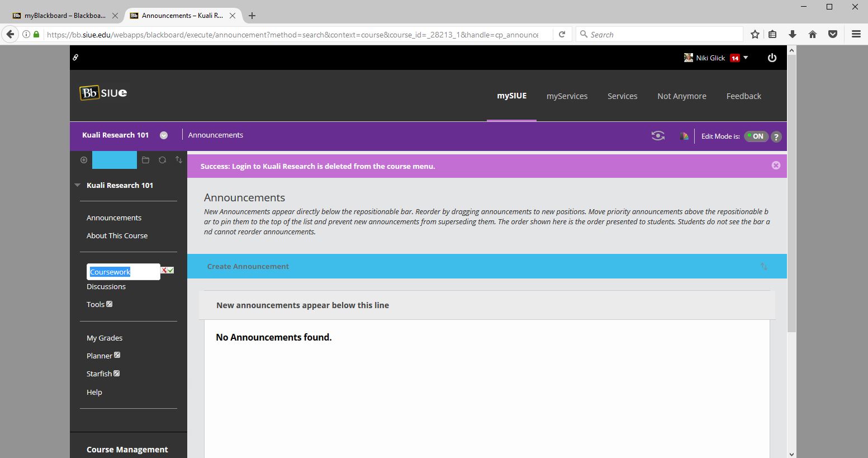868x458 pixels.
Task: Enter Student Preview mode
Action: coord(658,136)
